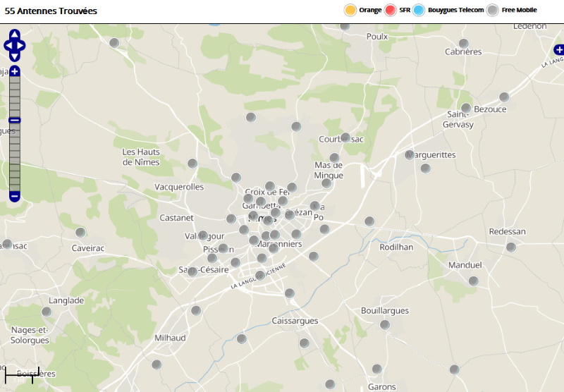The height and width of the screenshot is (392, 564).
Task: Click the zoom in plus button
Action: [14, 71]
